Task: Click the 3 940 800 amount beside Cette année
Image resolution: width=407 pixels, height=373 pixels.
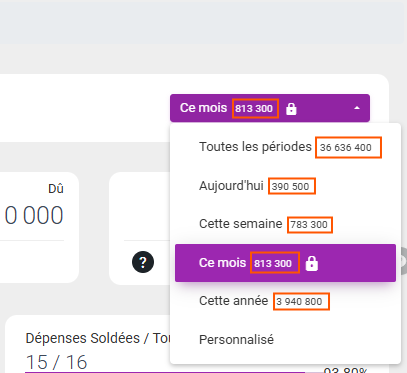Action: click(301, 302)
